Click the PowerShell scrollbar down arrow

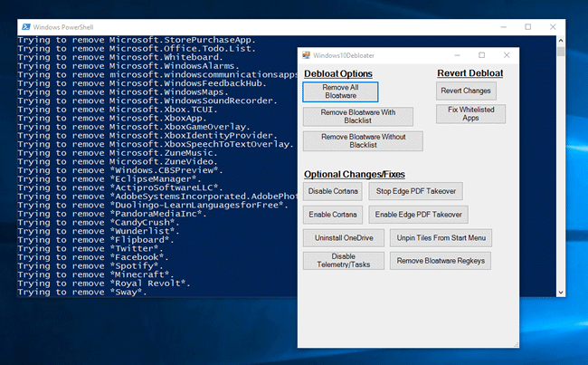560,292
